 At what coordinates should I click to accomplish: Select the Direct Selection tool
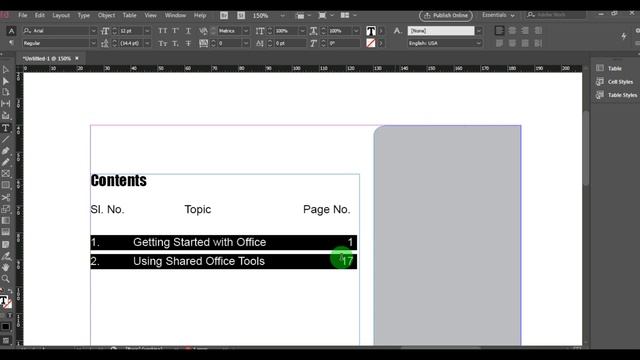click(x=6, y=81)
